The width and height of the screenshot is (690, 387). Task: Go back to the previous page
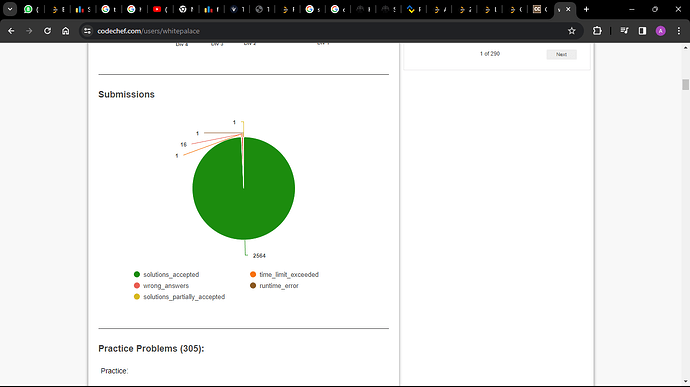11,31
